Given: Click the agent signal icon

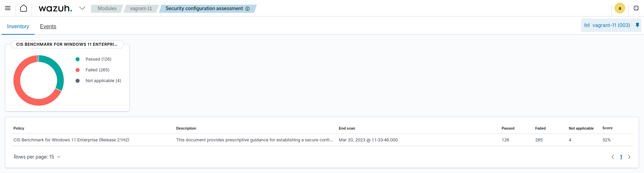Looking at the screenshot, I should [x=587, y=25].
